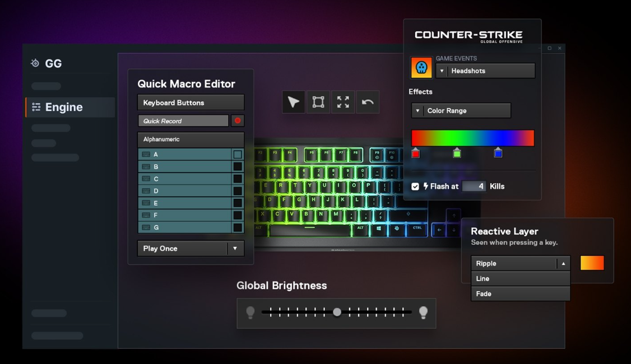Click the headshot skull game event icon
Screen dimensions: 631x364
coord(421,68)
